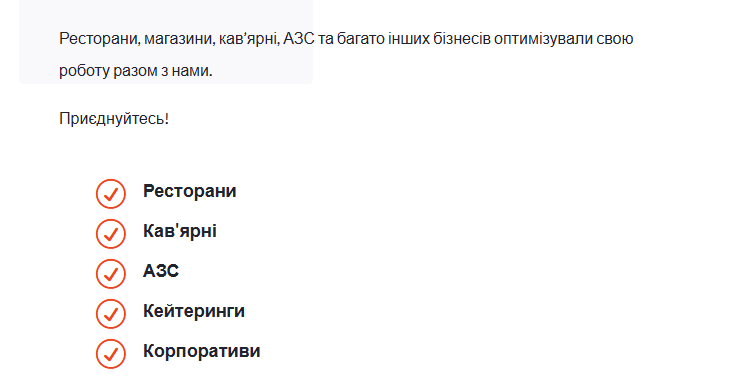Click the word багато in the paragraph
Image resolution: width=737 pixels, height=379 pixels.
click(361, 39)
